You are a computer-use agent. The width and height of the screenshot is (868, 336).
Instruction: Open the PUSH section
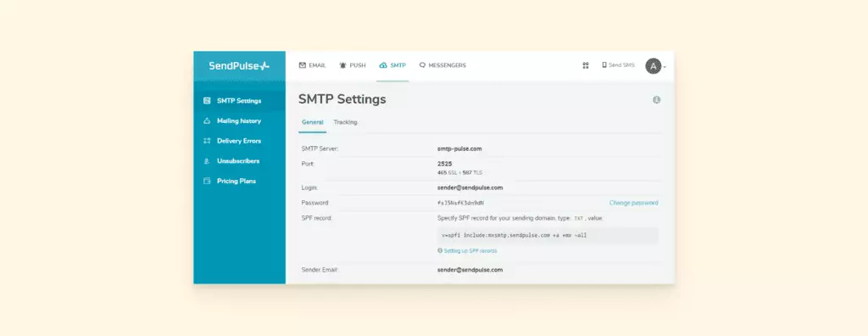coord(353,65)
